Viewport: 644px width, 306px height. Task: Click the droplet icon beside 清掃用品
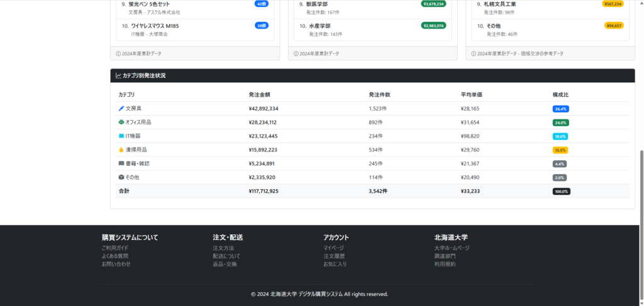pyautogui.click(x=121, y=150)
